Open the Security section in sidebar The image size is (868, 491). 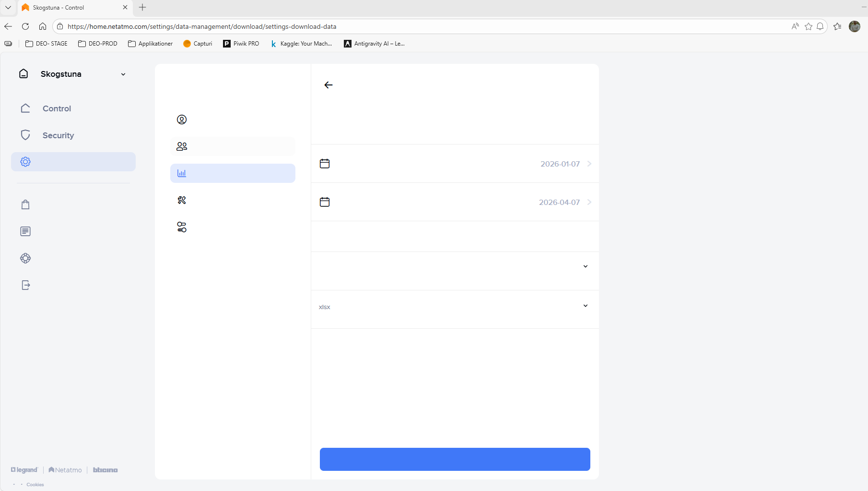[58, 135]
